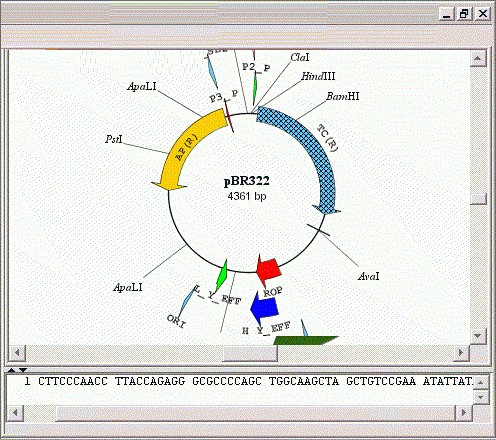The height and width of the screenshot is (440, 496).
Task: Select the HindIII restriction site label
Action: click(318, 76)
